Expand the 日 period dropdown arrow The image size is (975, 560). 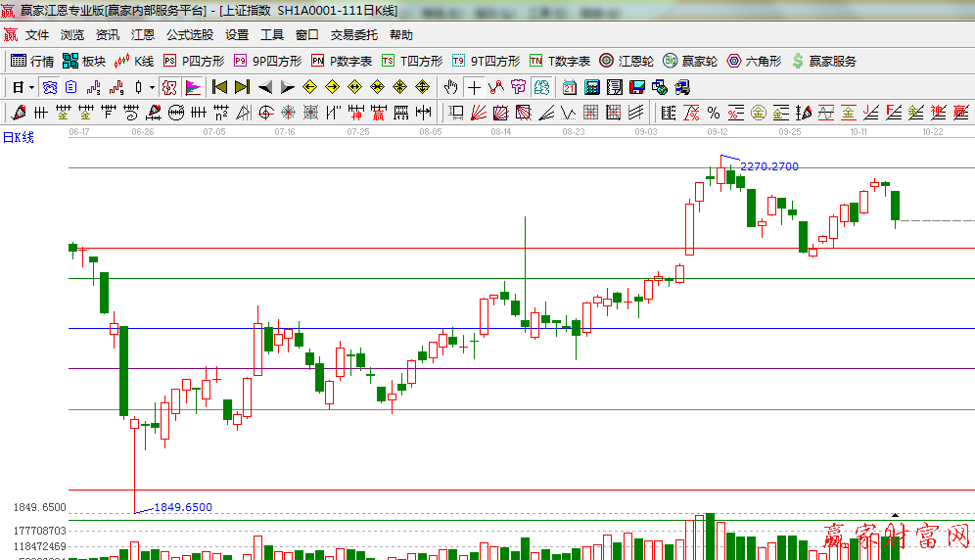[31, 87]
